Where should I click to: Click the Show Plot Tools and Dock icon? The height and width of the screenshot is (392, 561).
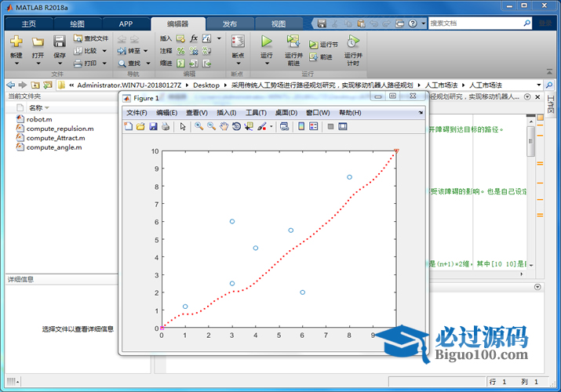click(343, 126)
